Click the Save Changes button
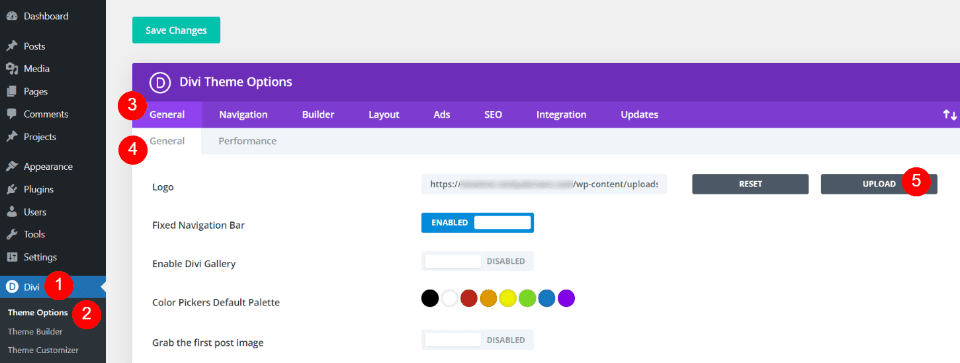The height and width of the screenshot is (363, 960). click(176, 30)
